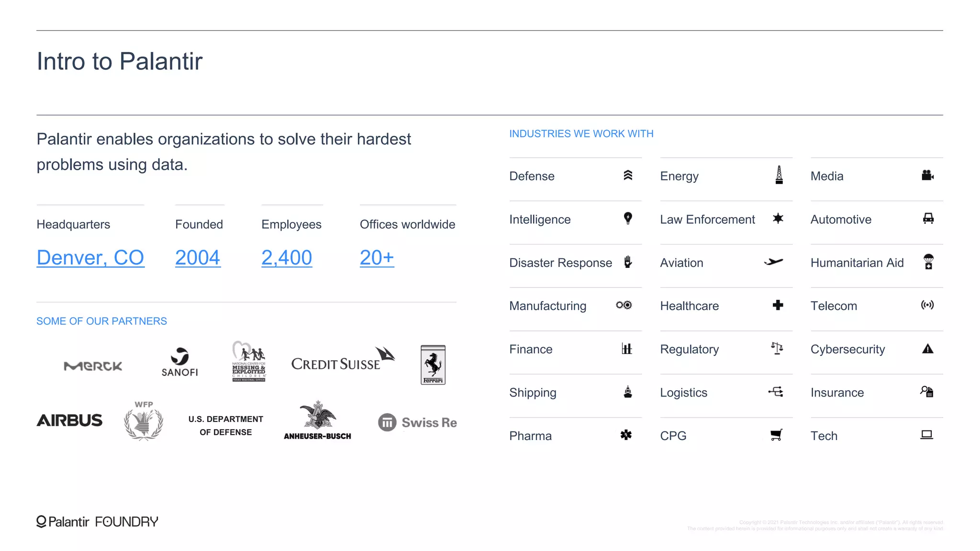Click the Cybersecurity warning triangle icon

[x=927, y=349]
